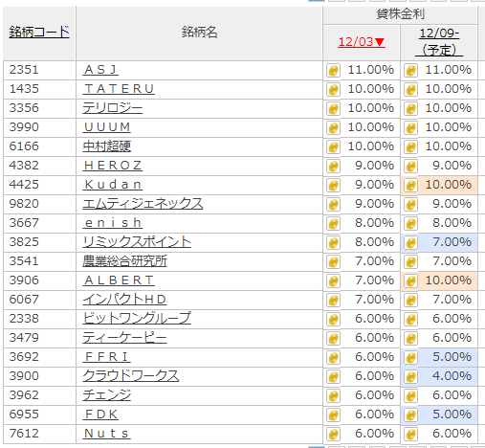Click coin icon in Kudan 12/09 highlighted cell
485x448 pixels.
coord(410,186)
